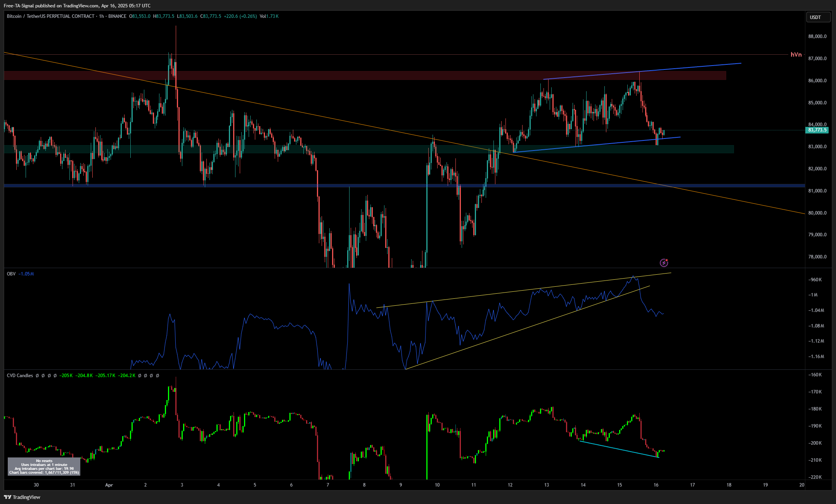Click the open value O83,553.0
Viewport: 836px width, 504px height.
tap(140, 16)
